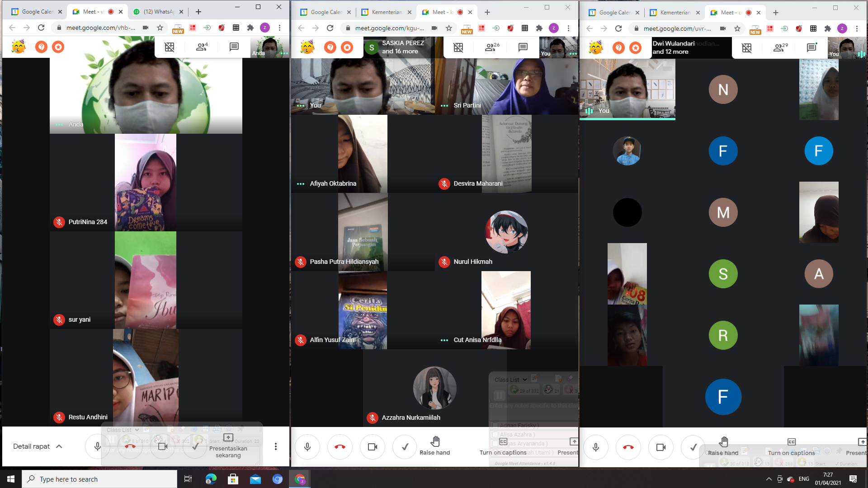The width and height of the screenshot is (868, 488).
Task: Open more options three-dot menu in left window
Action: (x=276, y=446)
